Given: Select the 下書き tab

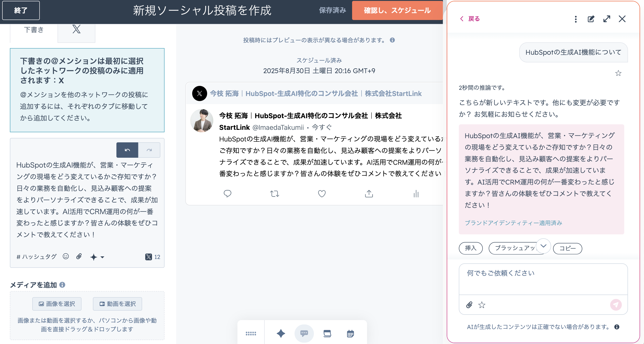Looking at the screenshot, I should pos(34,30).
